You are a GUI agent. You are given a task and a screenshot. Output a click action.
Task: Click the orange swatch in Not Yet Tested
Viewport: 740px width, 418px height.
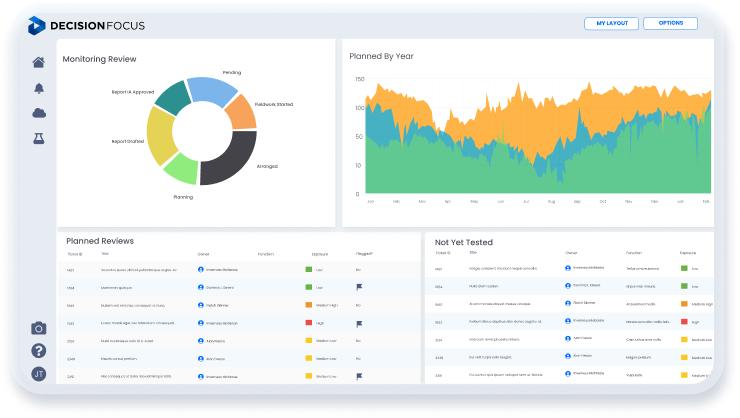click(x=684, y=303)
